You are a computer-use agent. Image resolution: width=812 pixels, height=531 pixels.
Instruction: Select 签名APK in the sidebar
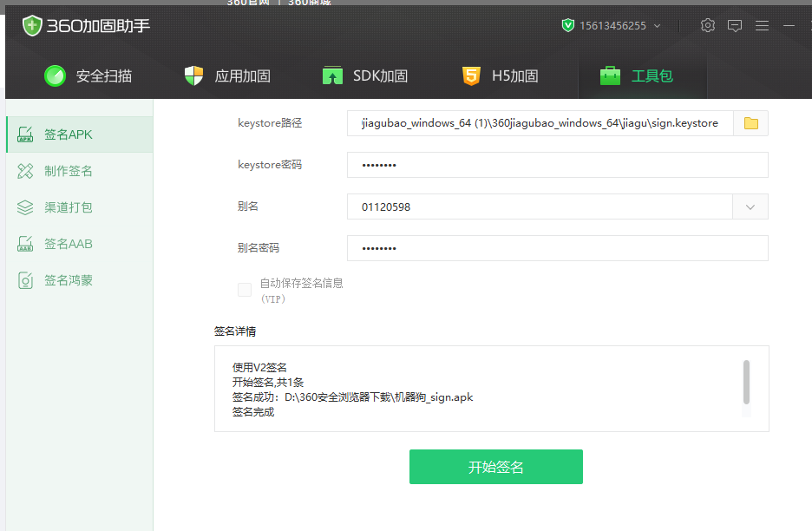pyautogui.click(x=80, y=134)
